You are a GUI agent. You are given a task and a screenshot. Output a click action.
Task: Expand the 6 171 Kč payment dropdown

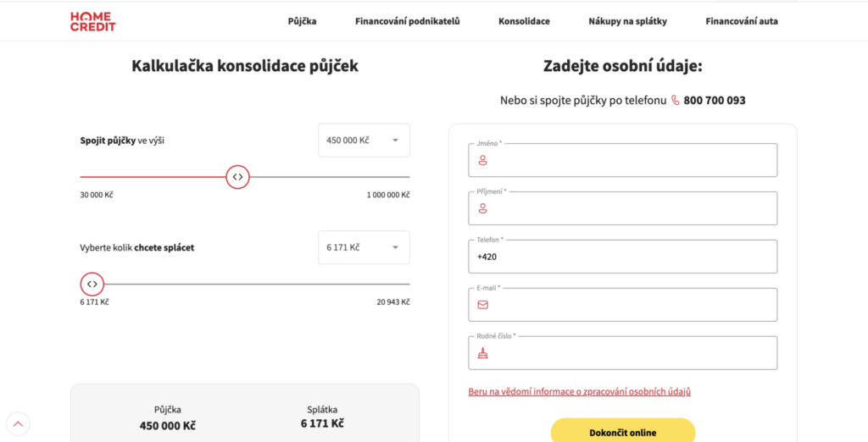tap(364, 247)
